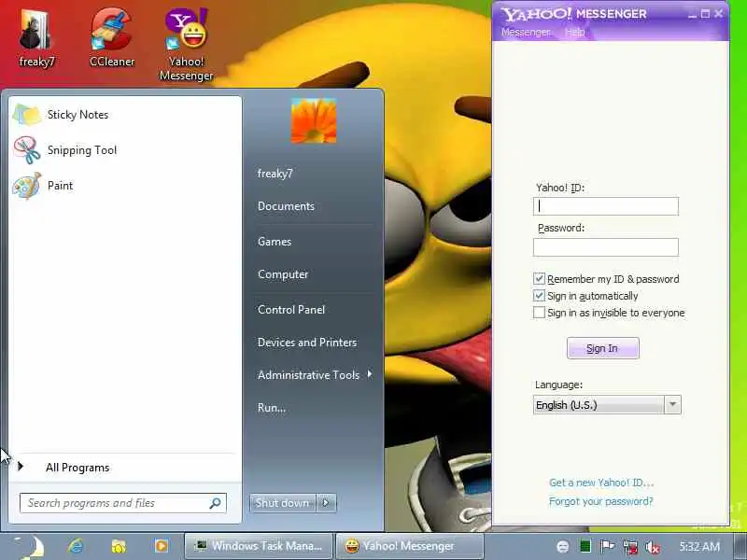Open the Yahoo! Messenger desktop shortcut

(186, 44)
